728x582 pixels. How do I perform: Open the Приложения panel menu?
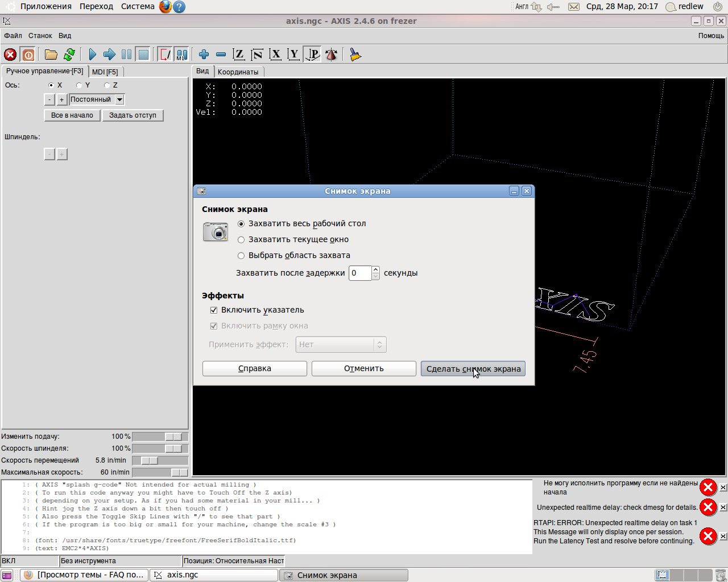pos(46,7)
